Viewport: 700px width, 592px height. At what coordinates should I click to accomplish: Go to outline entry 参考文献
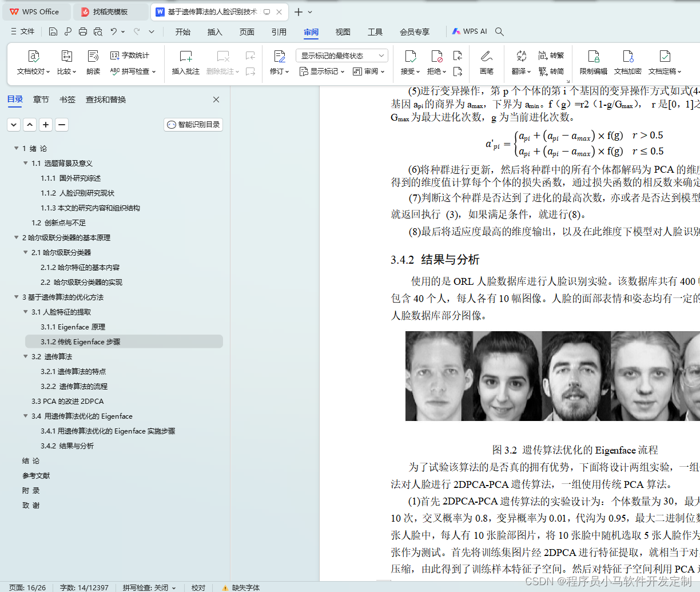tap(36, 476)
